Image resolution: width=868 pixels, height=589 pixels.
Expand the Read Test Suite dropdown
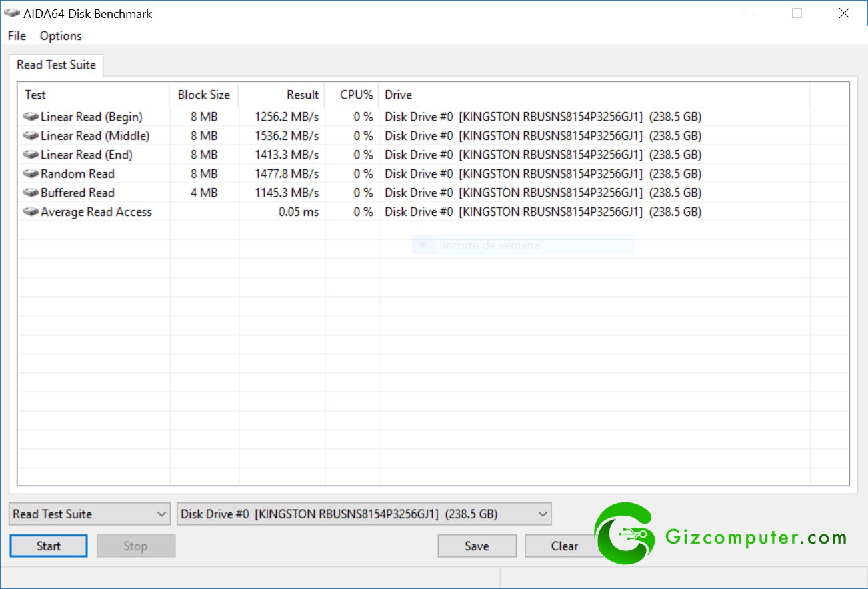pos(90,514)
